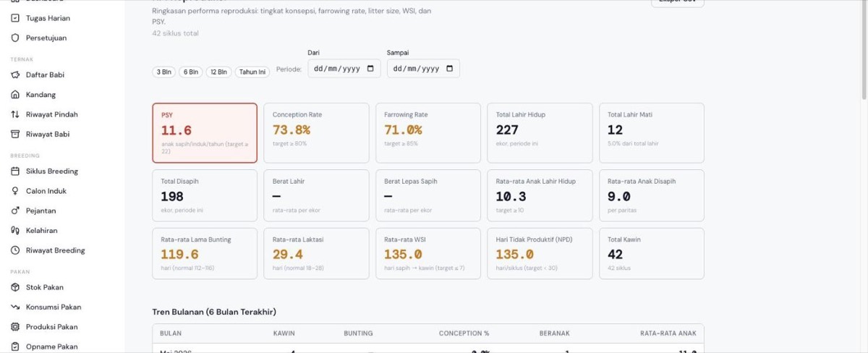Click the Berat Lahir card label

click(289, 182)
